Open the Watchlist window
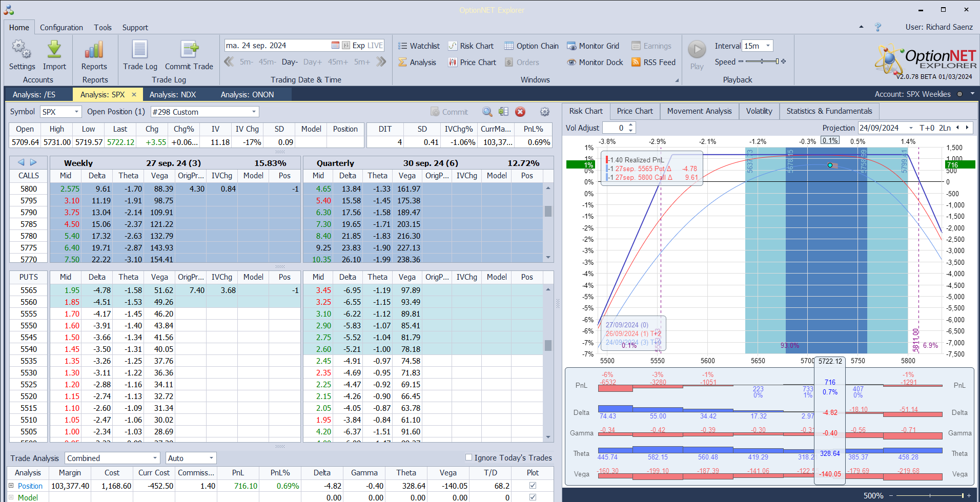This screenshot has height=502, width=980. pyautogui.click(x=419, y=46)
